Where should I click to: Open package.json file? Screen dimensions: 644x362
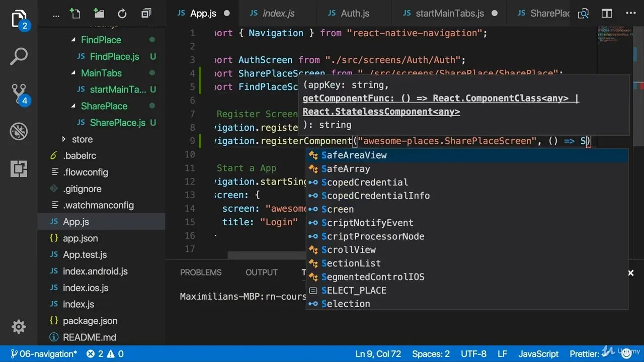(90, 321)
